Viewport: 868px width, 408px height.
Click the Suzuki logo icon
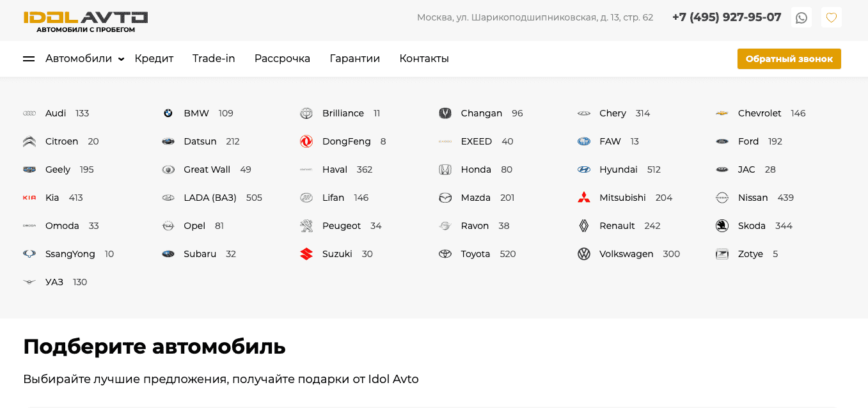click(x=306, y=254)
